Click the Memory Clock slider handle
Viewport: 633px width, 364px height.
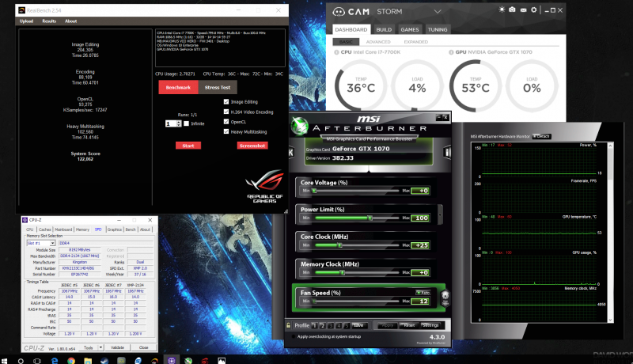click(342, 272)
